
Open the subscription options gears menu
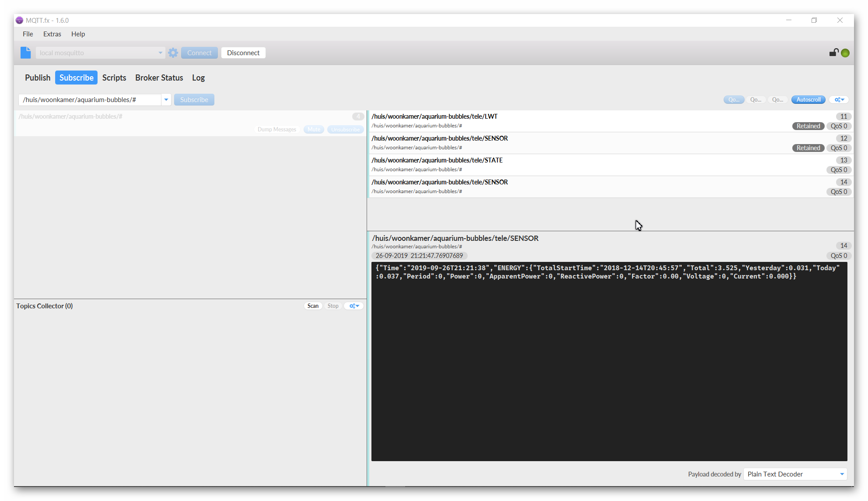pos(839,99)
